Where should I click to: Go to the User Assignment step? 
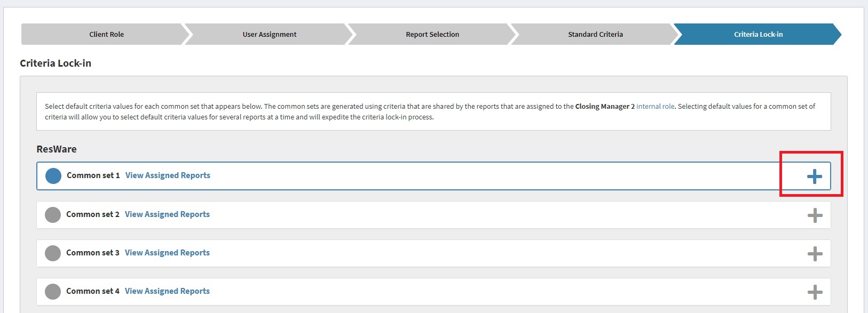click(x=269, y=34)
